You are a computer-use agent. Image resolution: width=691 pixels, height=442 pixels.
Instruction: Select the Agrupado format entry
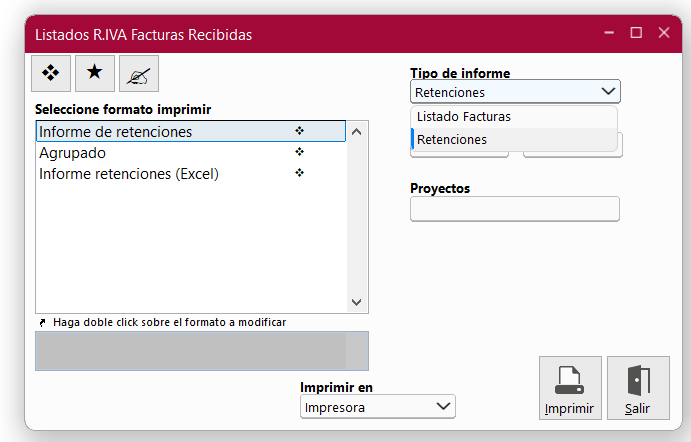point(72,153)
